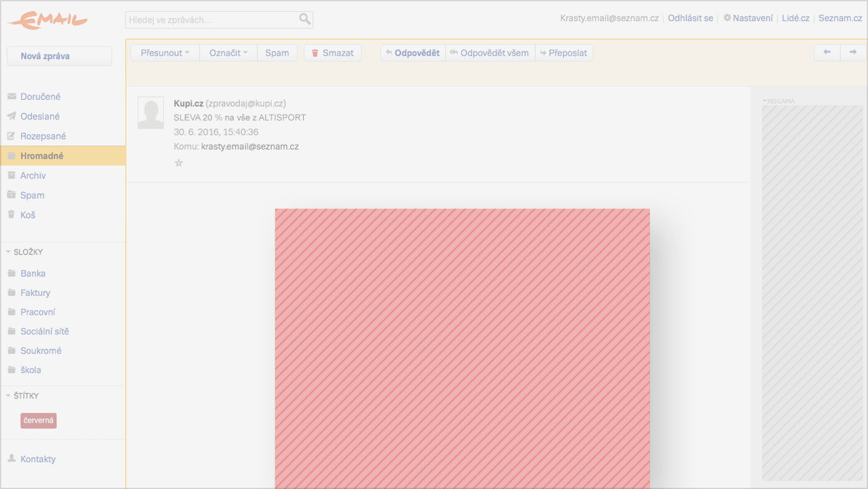
Task: Open the Rozepsané drafts folder
Action: pyautogui.click(x=43, y=136)
